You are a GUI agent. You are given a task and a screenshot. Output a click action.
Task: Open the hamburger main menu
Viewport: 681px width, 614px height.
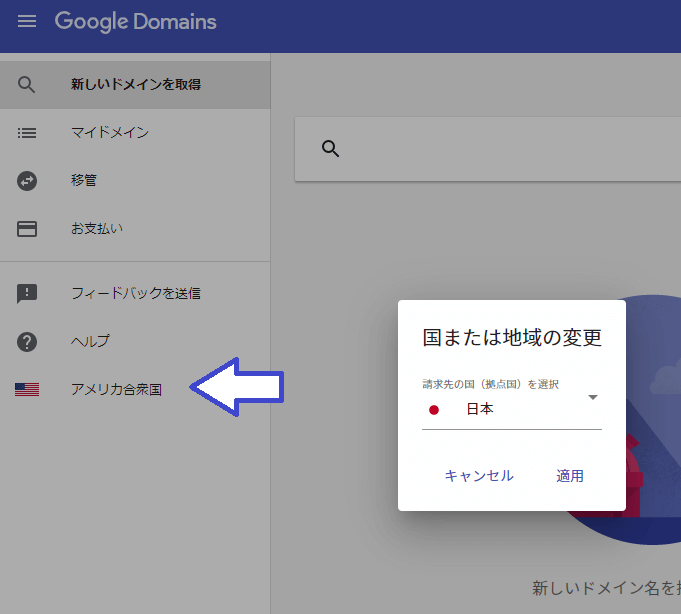pyautogui.click(x=27, y=21)
